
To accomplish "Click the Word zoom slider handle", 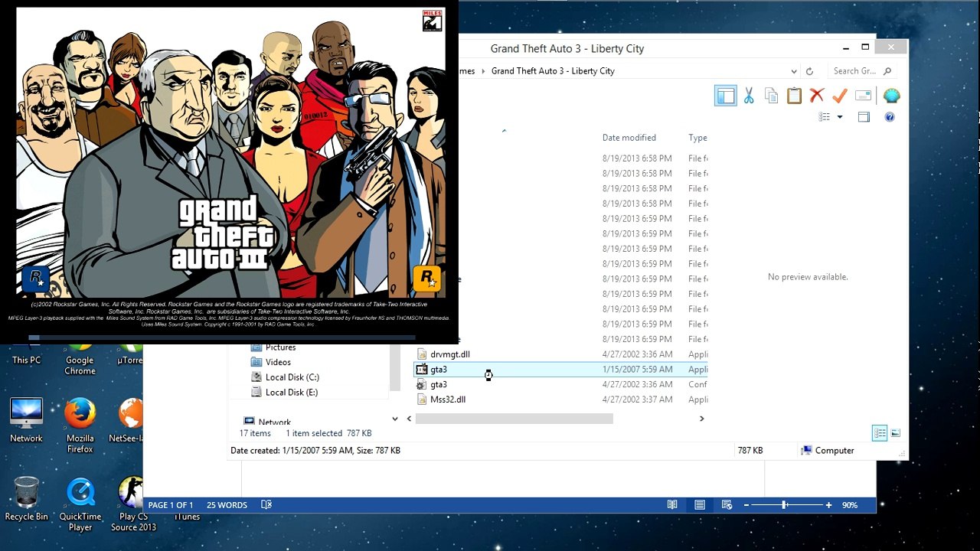I will pos(784,505).
